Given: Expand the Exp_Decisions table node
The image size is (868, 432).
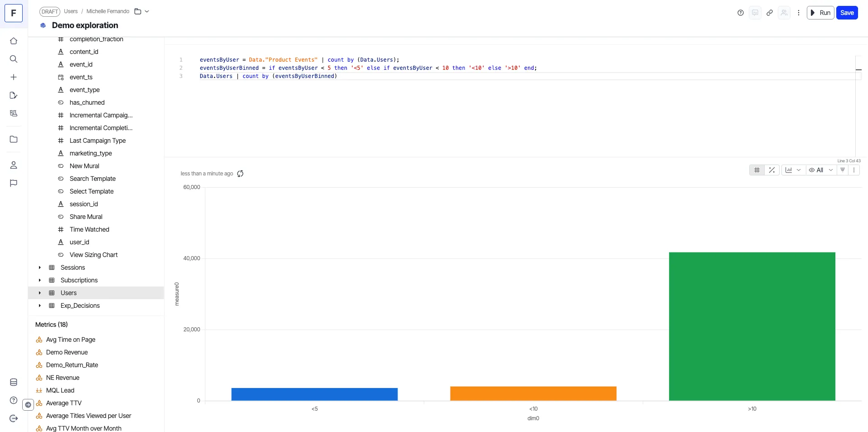Looking at the screenshot, I should point(40,306).
